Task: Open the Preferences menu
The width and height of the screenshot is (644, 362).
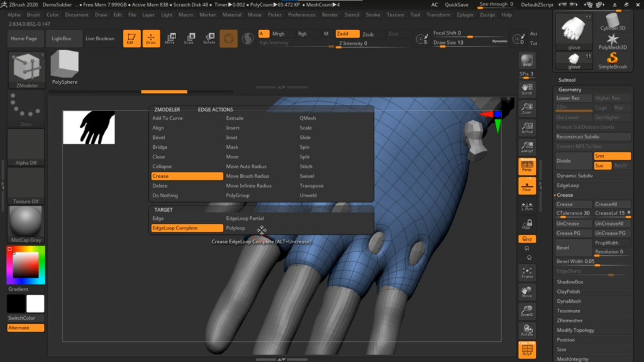Action: (x=301, y=15)
